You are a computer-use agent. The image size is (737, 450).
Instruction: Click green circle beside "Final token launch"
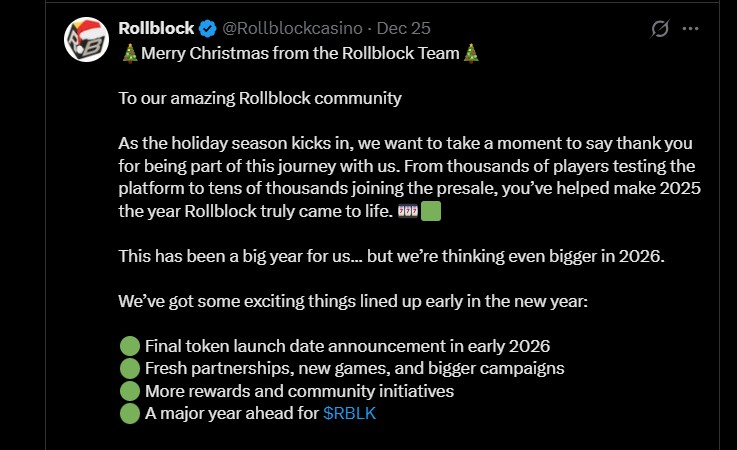pyautogui.click(x=129, y=346)
